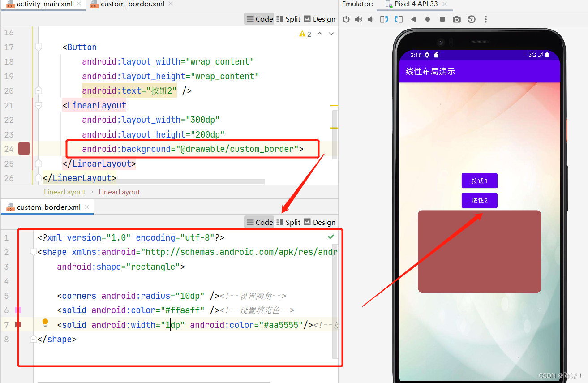Click the "#ffaaff" color value on line 6

click(183, 310)
